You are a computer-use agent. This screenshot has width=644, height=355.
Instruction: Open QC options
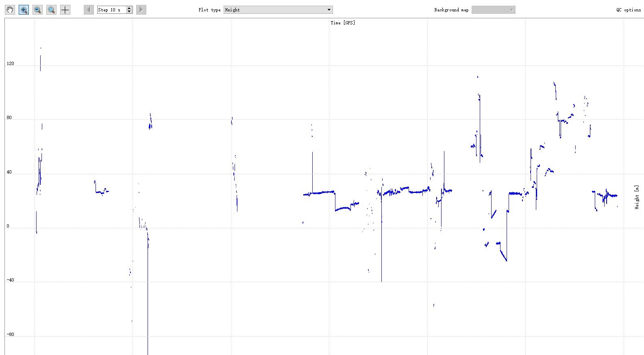pos(629,10)
